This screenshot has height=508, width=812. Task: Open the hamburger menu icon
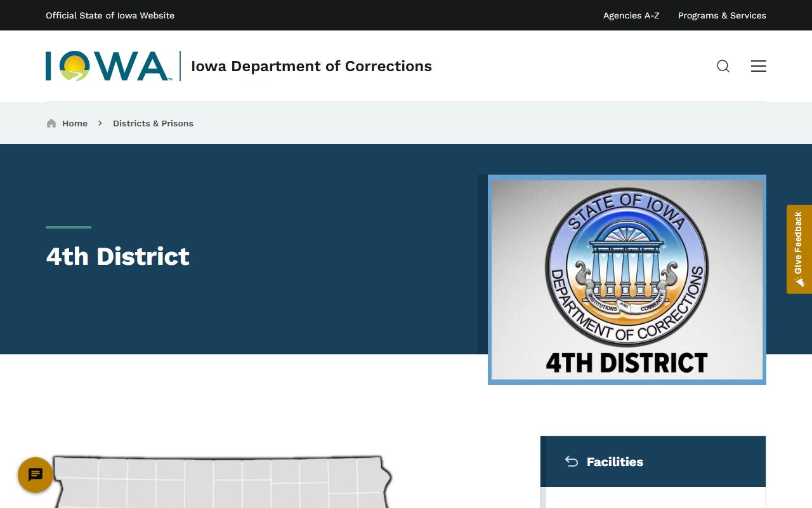[x=759, y=66]
